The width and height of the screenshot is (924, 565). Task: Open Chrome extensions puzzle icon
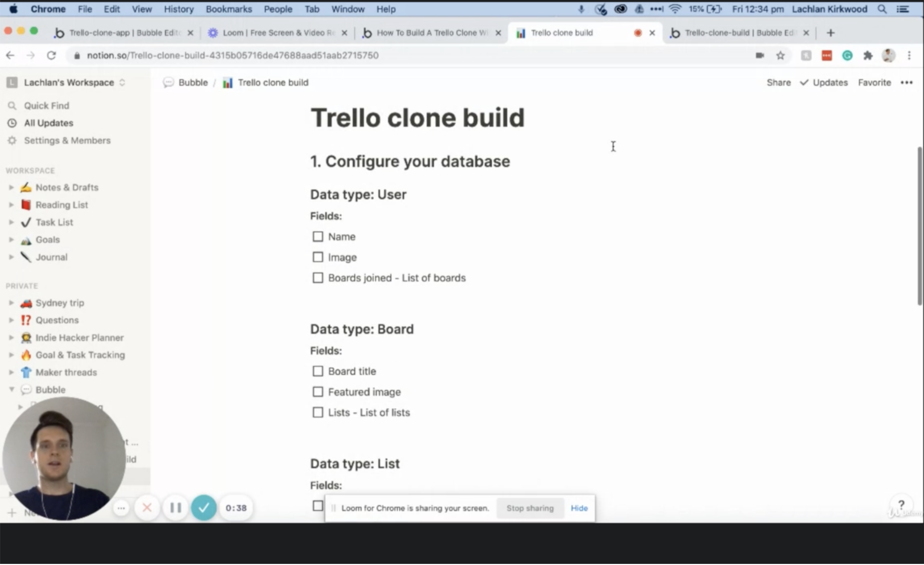click(868, 55)
